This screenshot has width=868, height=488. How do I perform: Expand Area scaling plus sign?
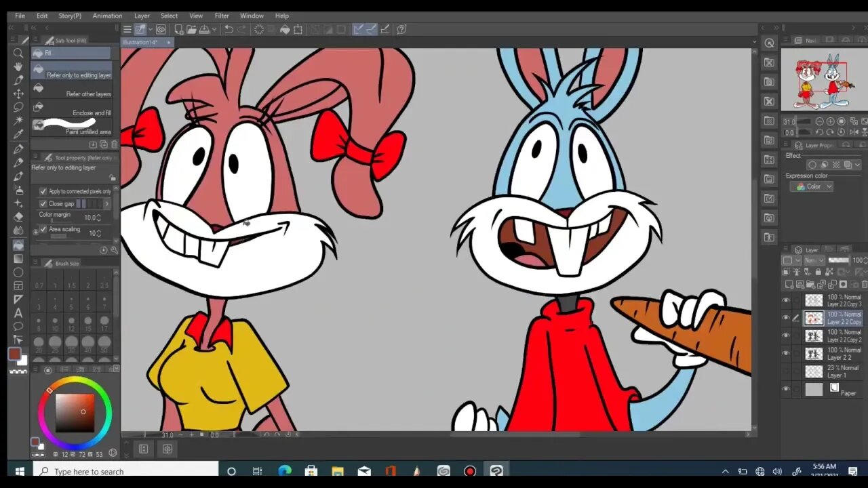(x=36, y=232)
